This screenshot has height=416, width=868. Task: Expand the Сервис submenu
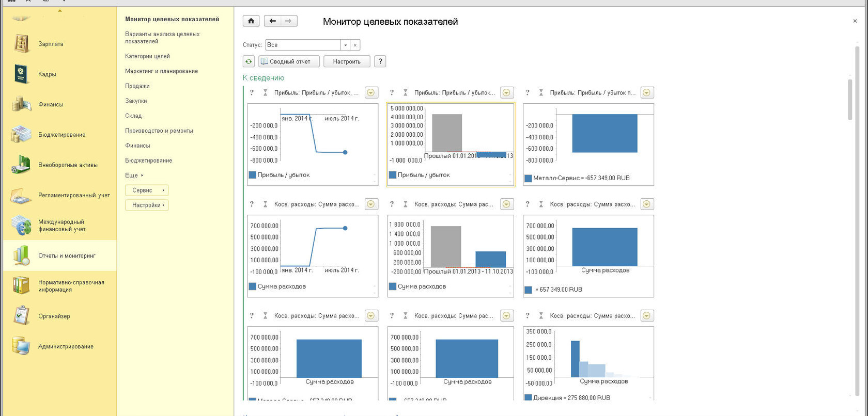pyautogui.click(x=147, y=190)
